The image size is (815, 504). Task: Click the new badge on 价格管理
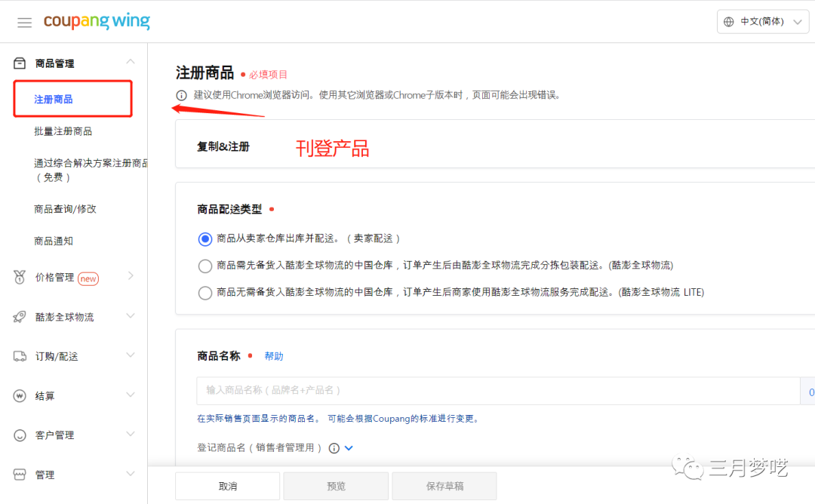point(88,279)
